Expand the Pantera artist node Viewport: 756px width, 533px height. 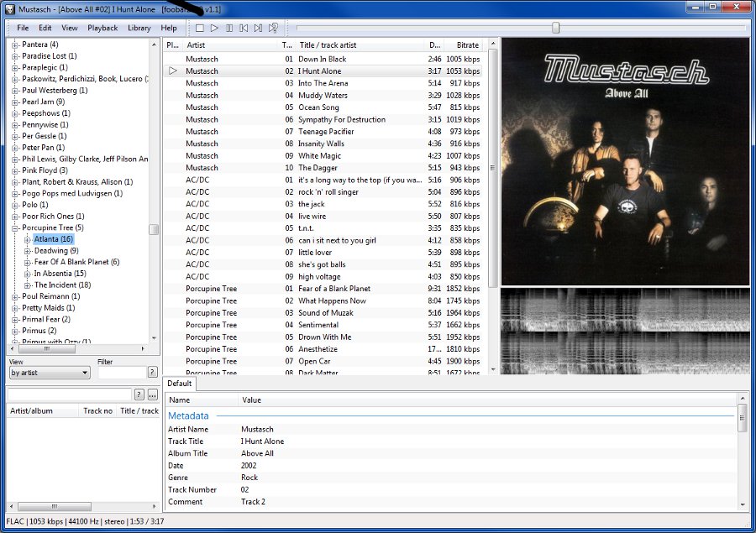coord(15,44)
